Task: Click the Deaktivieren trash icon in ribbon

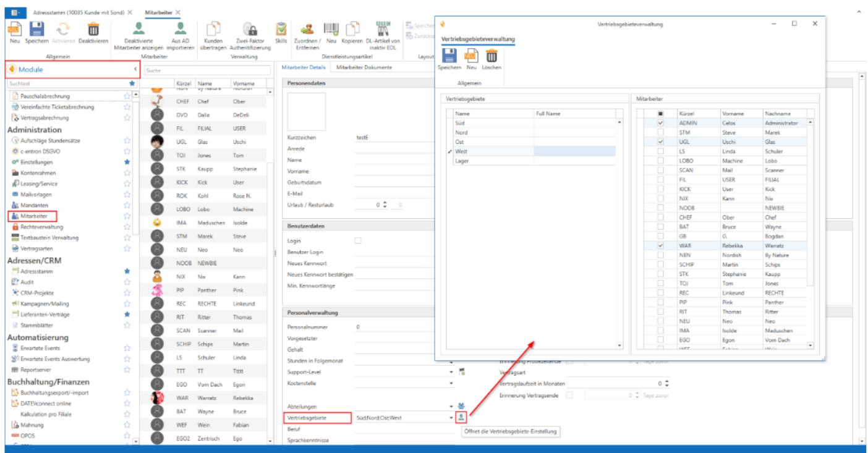Action: coord(93,29)
